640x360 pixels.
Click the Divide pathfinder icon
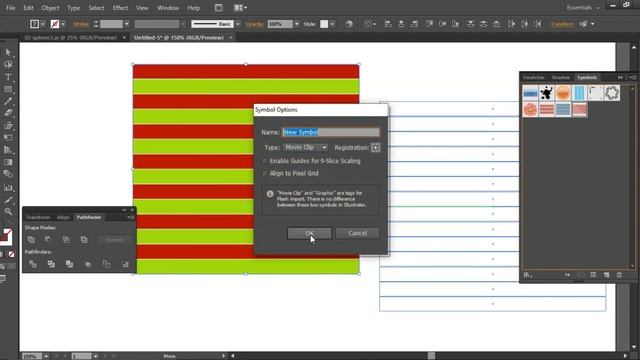coord(33,264)
